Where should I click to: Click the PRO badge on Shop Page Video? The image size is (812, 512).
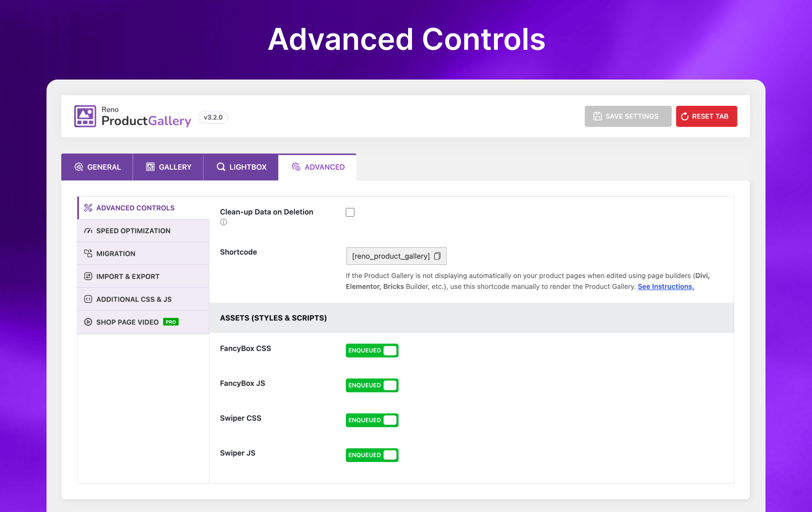point(171,322)
